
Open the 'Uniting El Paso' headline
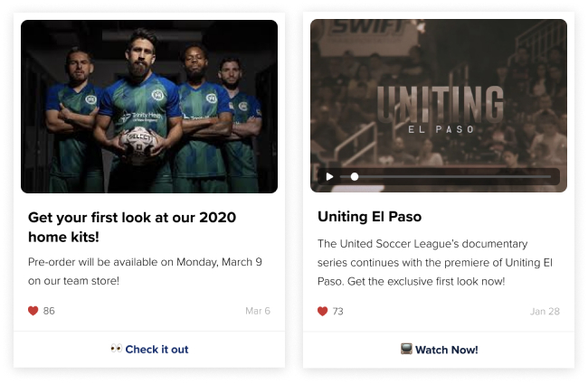pyautogui.click(x=369, y=217)
